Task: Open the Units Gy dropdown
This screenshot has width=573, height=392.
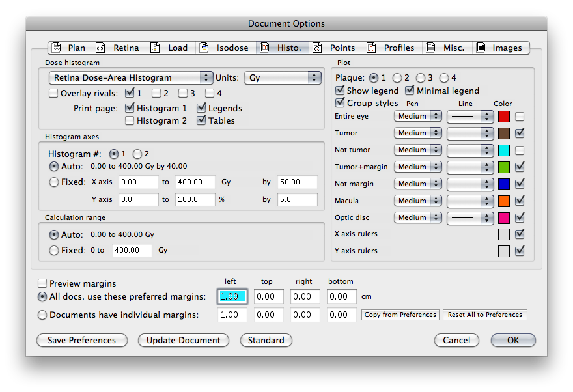Action: 283,77
